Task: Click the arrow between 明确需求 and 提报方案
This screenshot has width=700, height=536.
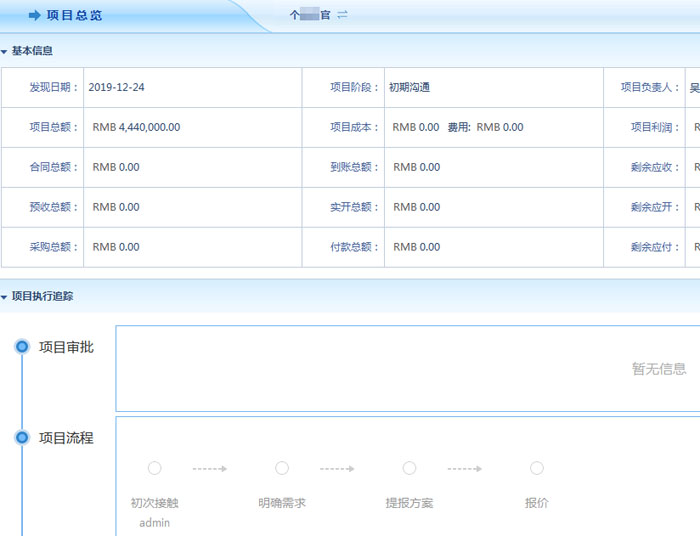Action: tap(337, 468)
